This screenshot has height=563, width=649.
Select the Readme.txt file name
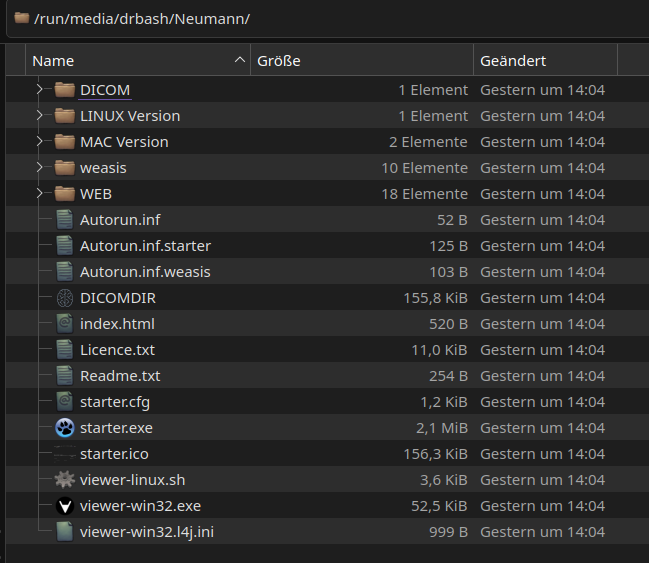click(120, 376)
